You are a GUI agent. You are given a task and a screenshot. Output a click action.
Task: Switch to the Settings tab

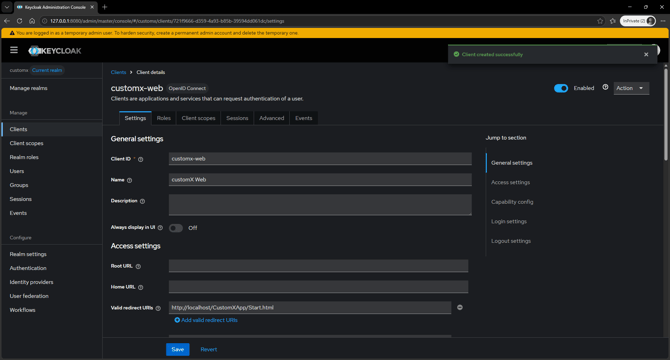[135, 118]
